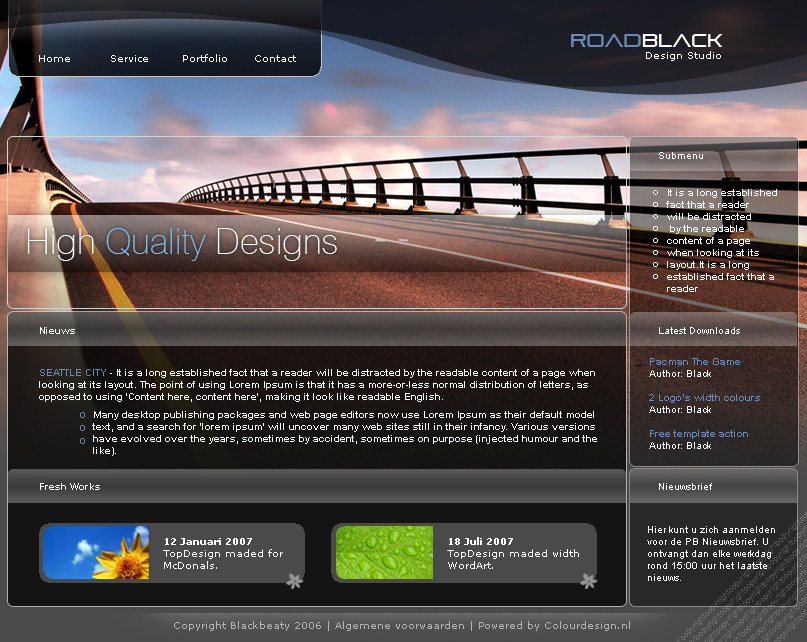Open 'content of a page' submenu item

[x=708, y=240]
